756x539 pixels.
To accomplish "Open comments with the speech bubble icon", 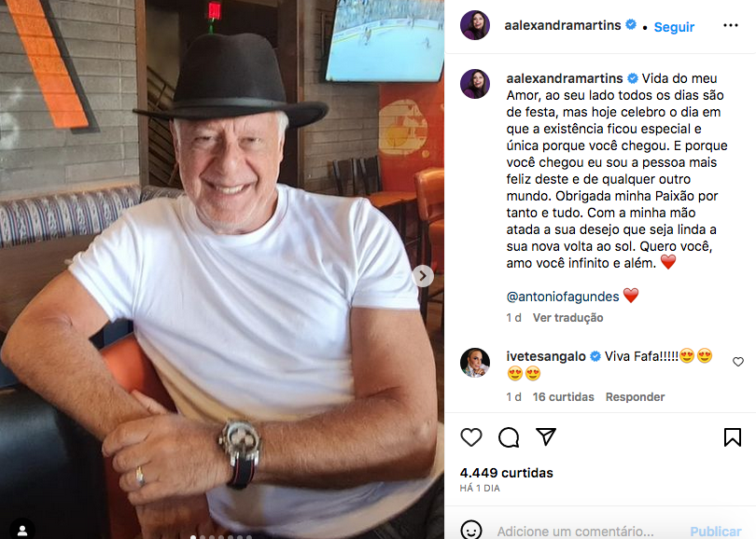I will [509, 437].
